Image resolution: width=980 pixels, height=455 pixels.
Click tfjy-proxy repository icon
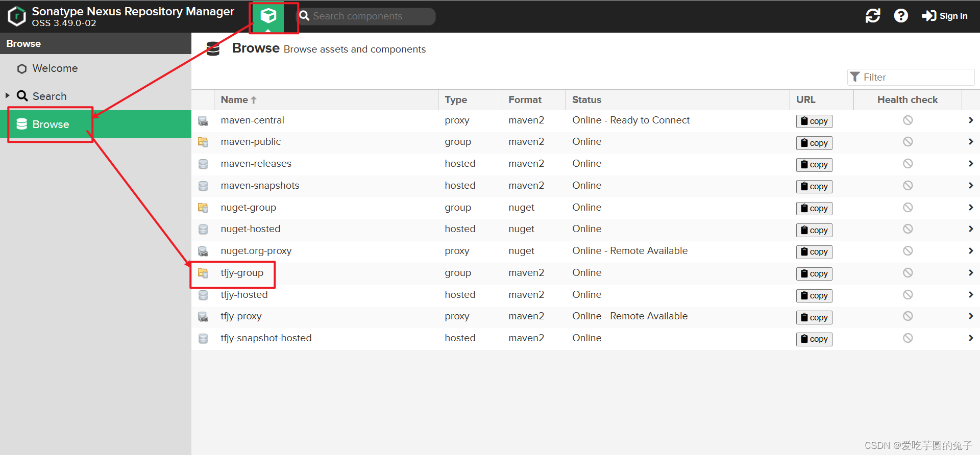coord(203,317)
